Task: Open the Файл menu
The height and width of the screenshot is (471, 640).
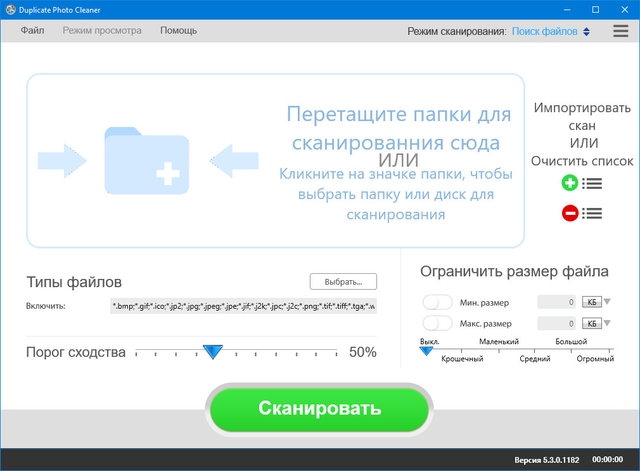Action: tap(32, 31)
